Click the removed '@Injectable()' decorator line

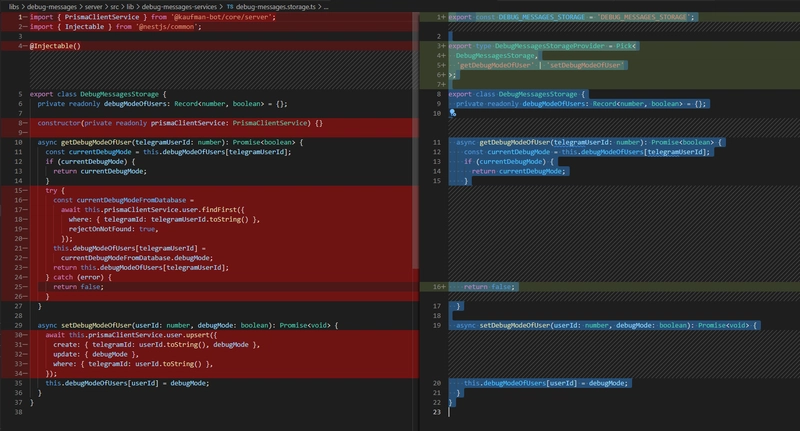click(x=55, y=46)
